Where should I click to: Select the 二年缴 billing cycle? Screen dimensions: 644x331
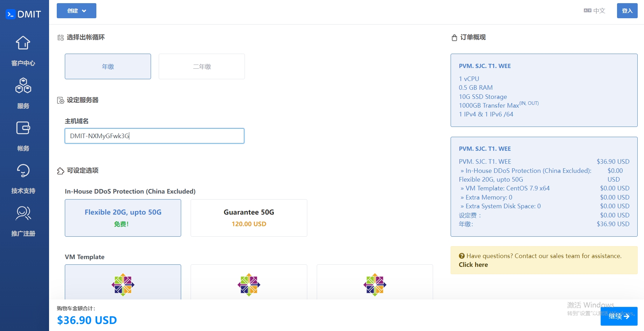tap(202, 66)
